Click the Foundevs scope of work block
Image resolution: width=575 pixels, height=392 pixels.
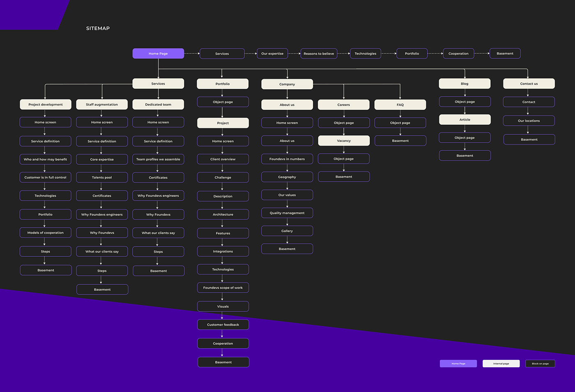223,288
